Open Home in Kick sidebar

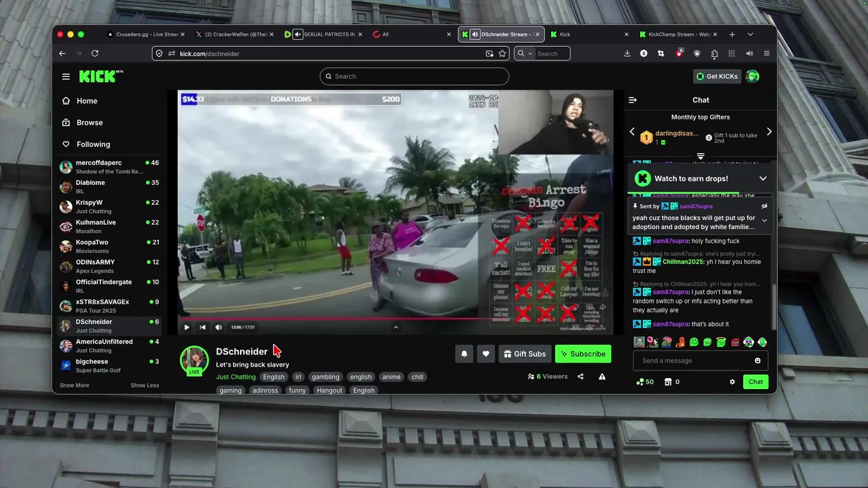coord(87,101)
